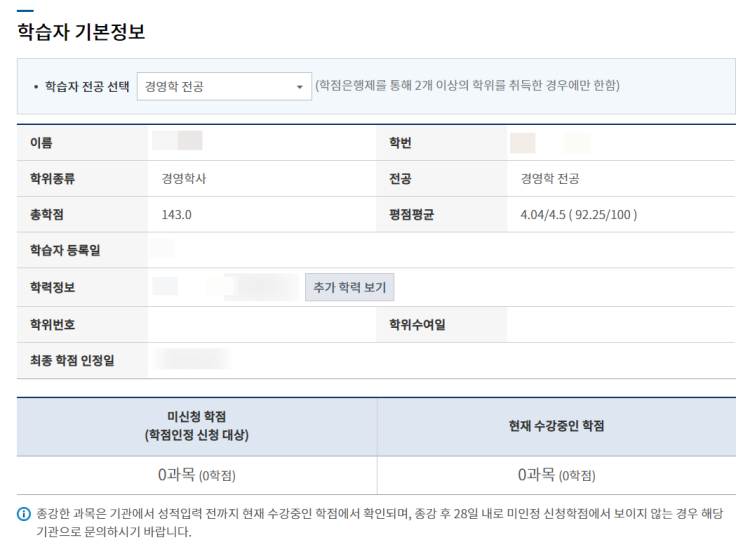The image size is (743, 547).
Task: Select the 학습자 기본정보 heading
Action: coord(81,32)
